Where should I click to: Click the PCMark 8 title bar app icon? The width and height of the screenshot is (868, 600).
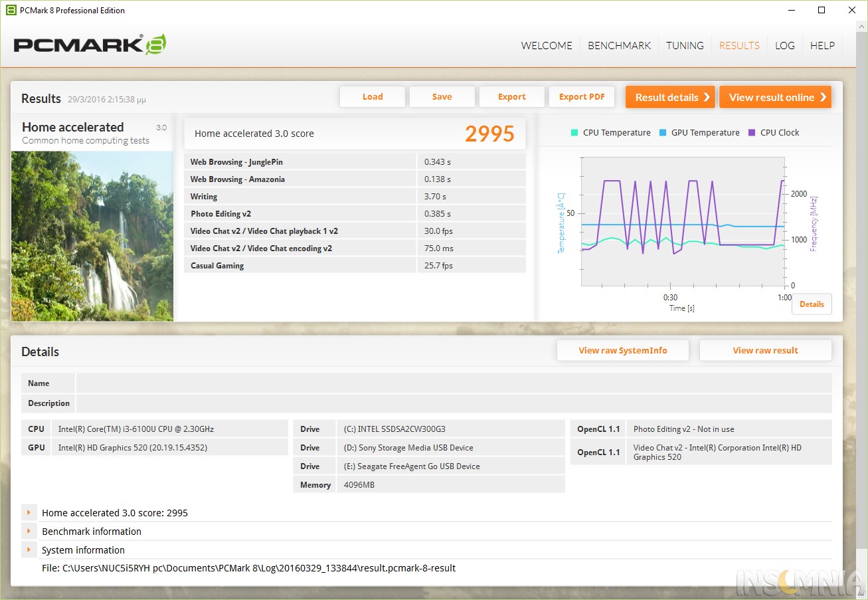tap(11, 10)
